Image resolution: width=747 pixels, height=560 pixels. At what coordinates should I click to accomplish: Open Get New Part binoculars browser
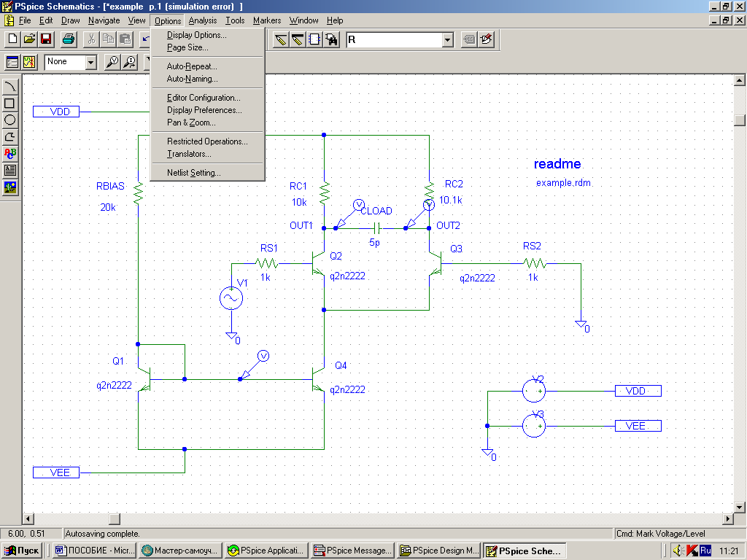[331, 39]
